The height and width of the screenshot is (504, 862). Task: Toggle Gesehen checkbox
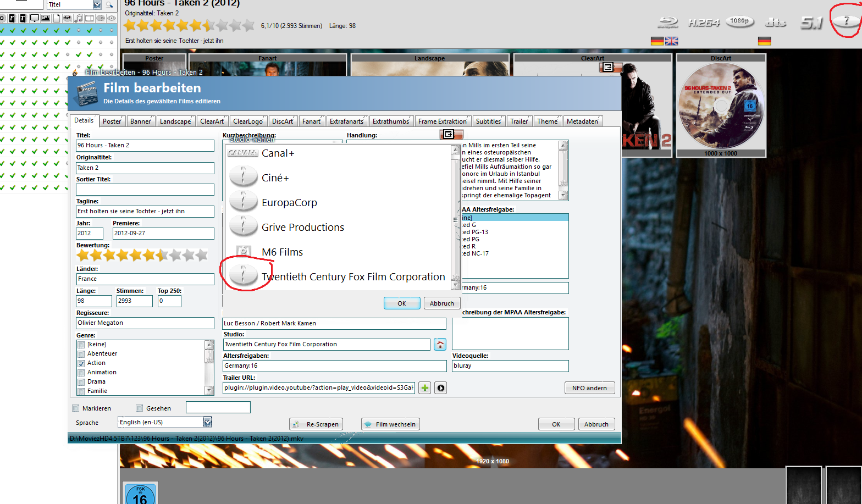(x=140, y=408)
